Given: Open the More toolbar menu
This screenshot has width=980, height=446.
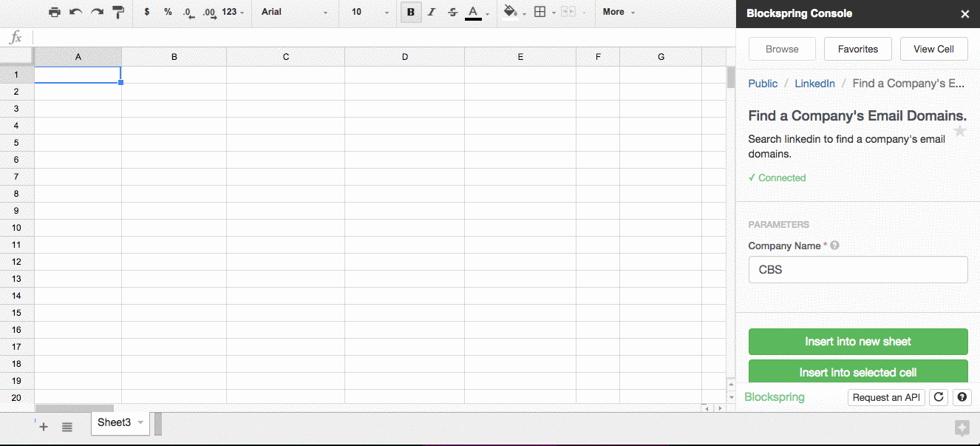Looking at the screenshot, I should pos(619,12).
